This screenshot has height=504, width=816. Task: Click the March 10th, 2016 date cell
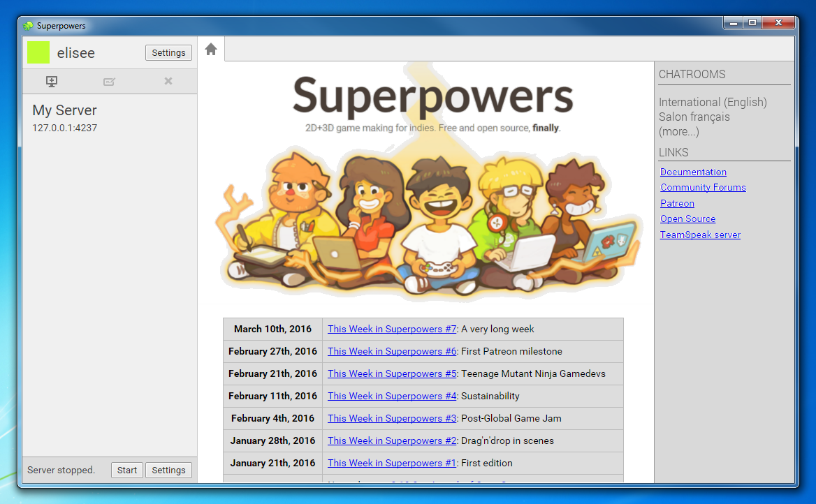(x=272, y=329)
